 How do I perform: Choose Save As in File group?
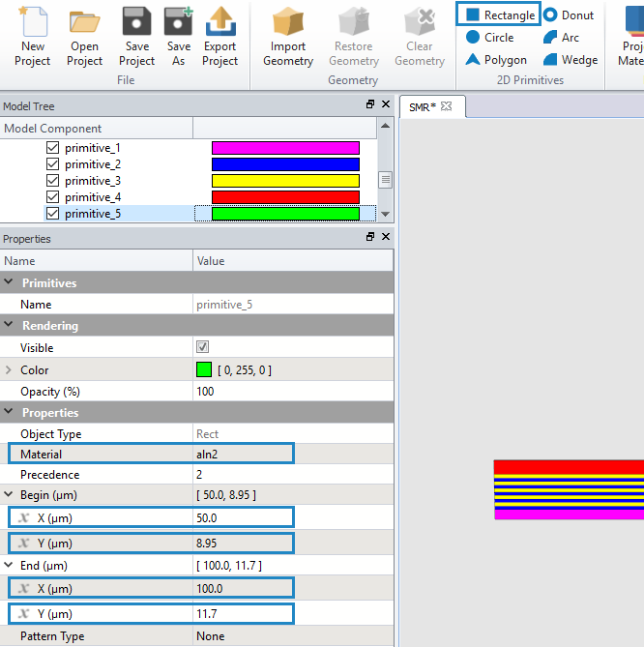tap(178, 37)
